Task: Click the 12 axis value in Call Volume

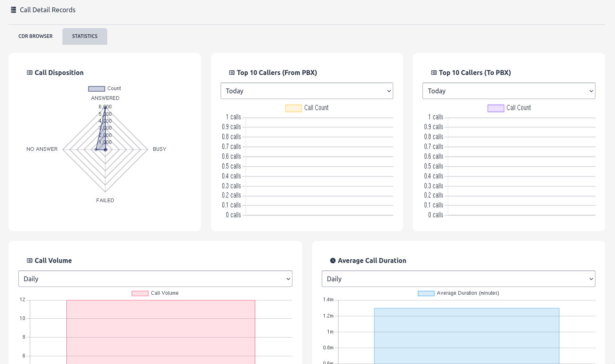Action: point(22,300)
